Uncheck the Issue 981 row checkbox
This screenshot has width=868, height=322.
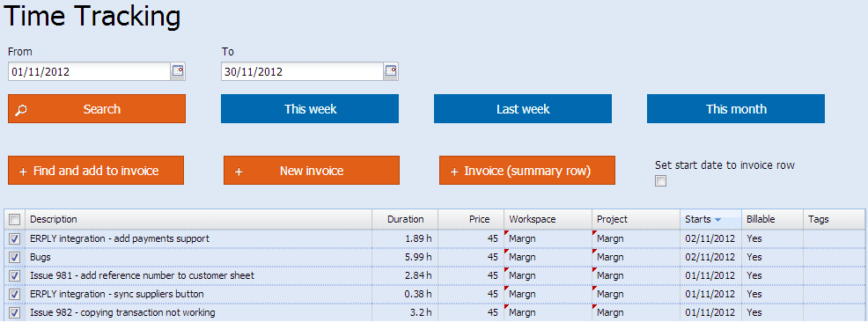[x=15, y=275]
